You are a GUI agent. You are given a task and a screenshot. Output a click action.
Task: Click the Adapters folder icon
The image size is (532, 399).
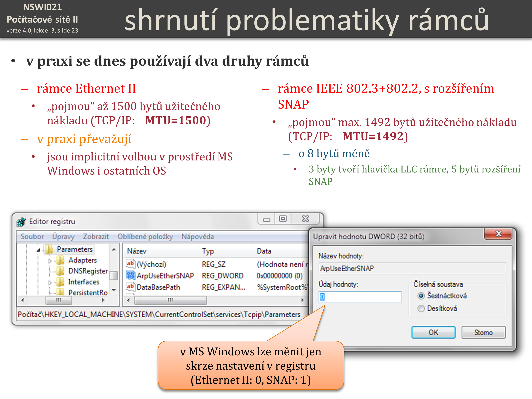pyautogui.click(x=60, y=260)
